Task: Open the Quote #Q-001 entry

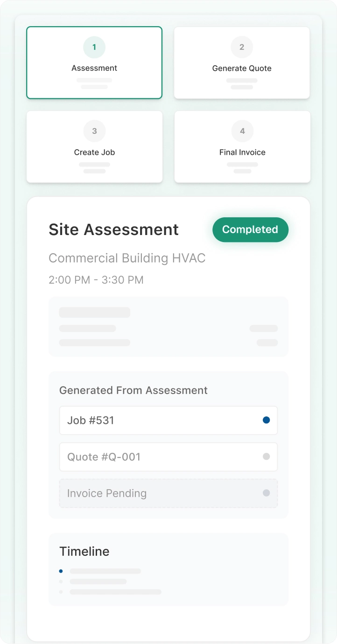Action: point(168,457)
